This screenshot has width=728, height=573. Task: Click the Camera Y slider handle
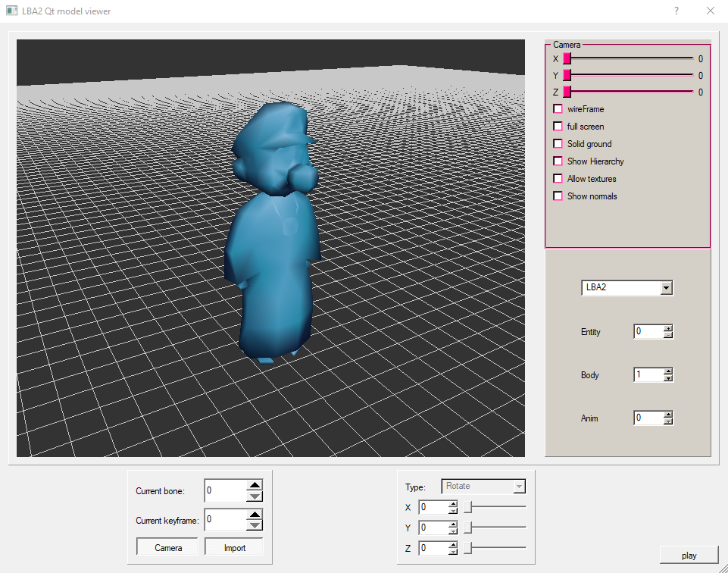point(567,75)
